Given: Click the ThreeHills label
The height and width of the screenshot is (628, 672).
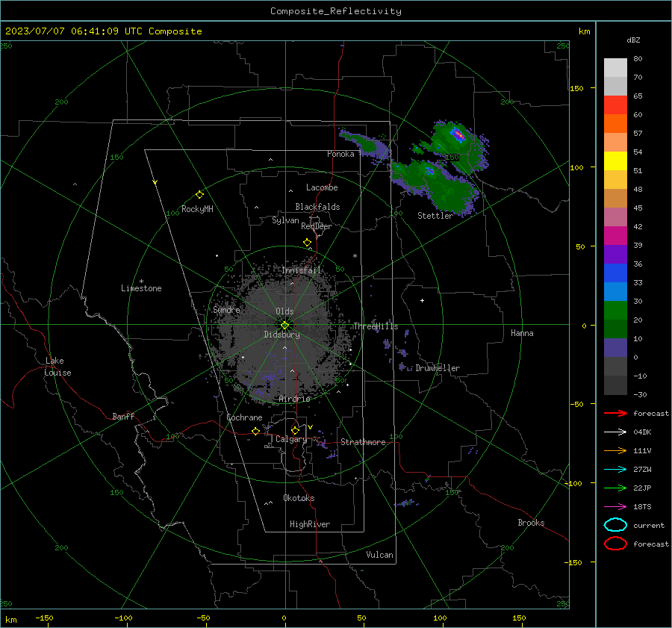Looking at the screenshot, I should [376, 326].
